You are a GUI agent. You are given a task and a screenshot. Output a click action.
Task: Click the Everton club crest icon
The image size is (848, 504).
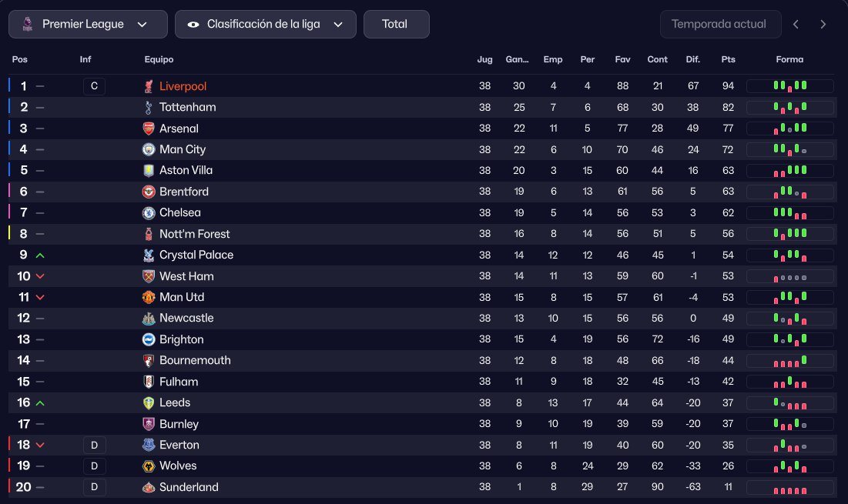coord(149,445)
